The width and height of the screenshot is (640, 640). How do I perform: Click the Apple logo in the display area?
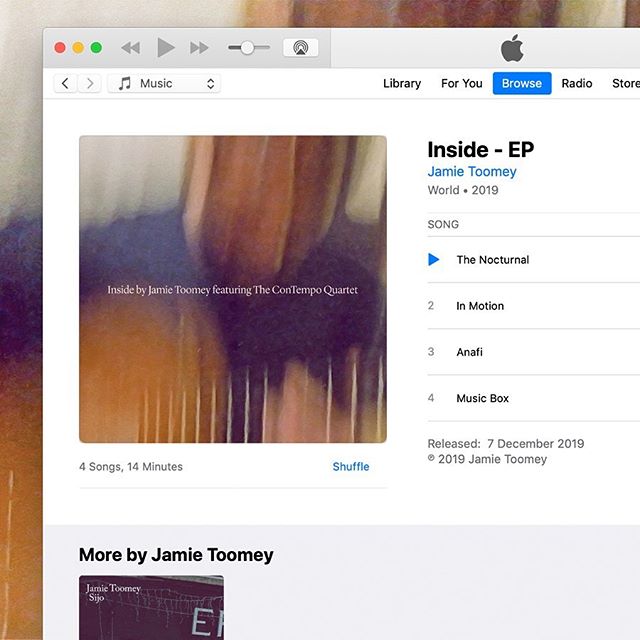coord(512,48)
